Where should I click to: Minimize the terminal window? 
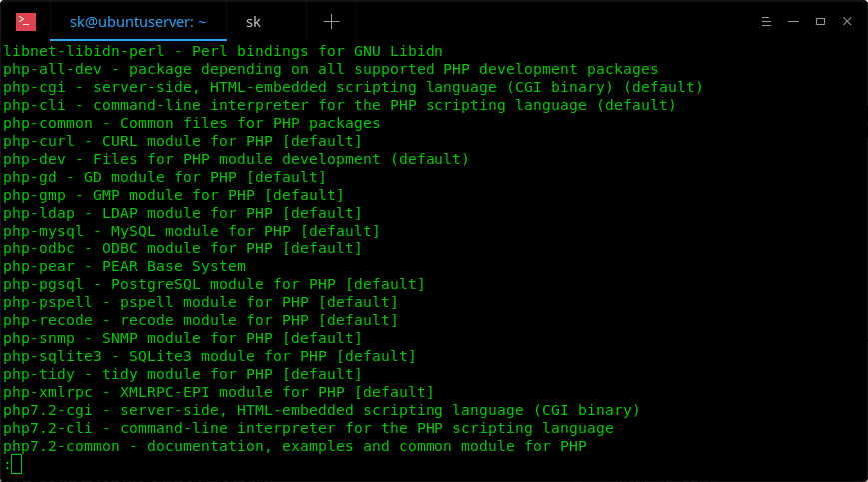[x=793, y=21]
